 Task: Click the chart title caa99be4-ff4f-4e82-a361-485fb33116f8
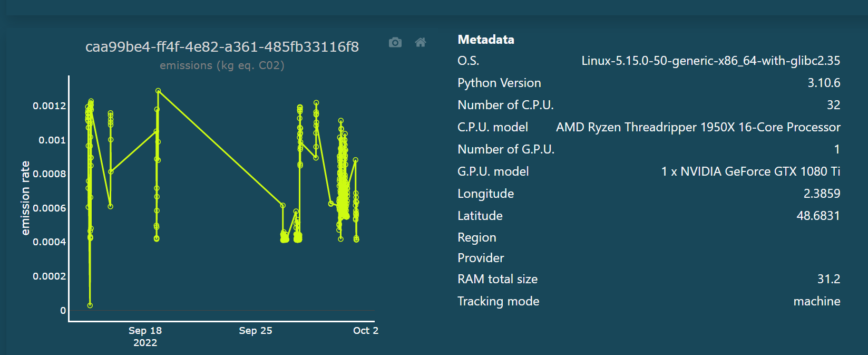point(222,47)
